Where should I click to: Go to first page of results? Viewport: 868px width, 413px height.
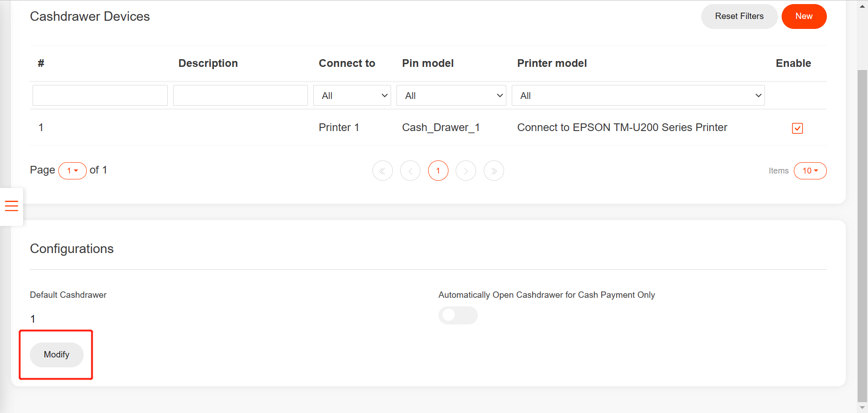382,171
